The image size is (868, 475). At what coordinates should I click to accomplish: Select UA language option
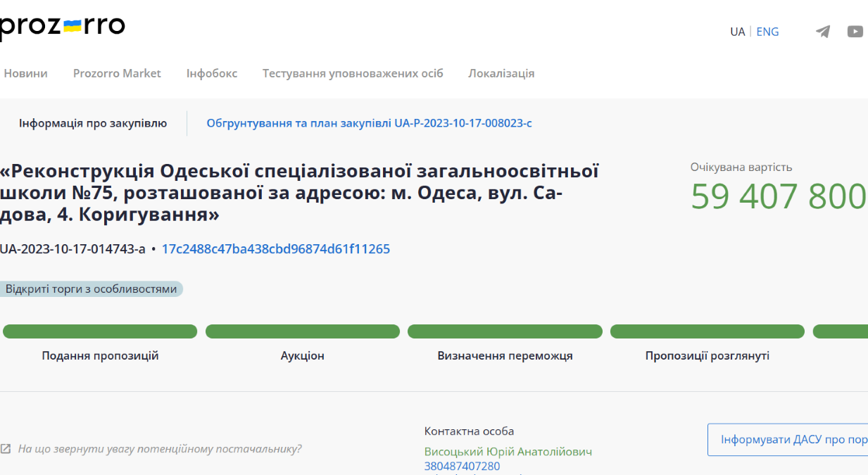[737, 32]
